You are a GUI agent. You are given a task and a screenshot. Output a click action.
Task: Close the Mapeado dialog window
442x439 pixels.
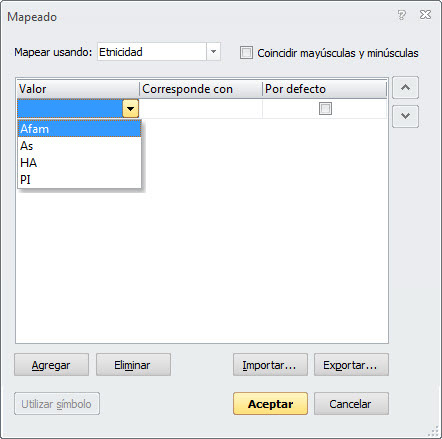[x=425, y=15]
